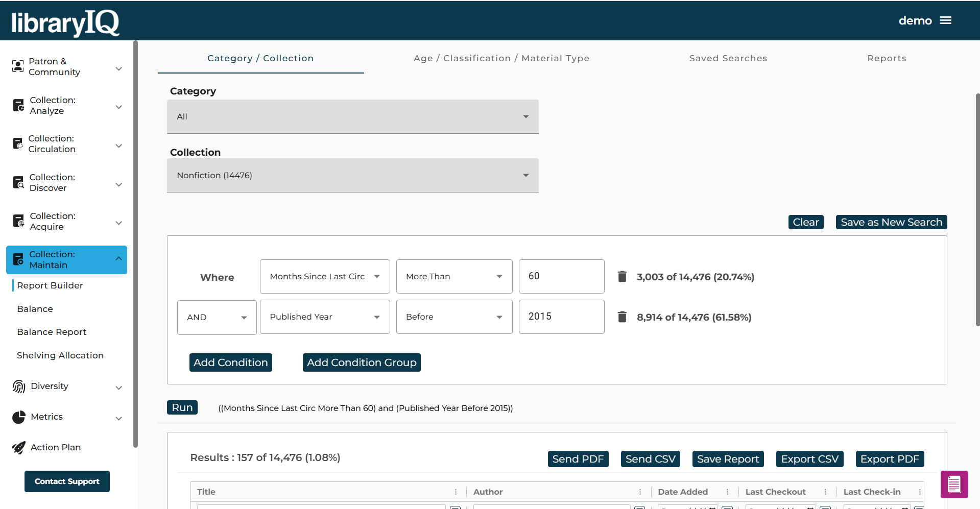Screen dimensions: 980x509
Task: Open Months Since Last Circ field dropdown
Action: pyautogui.click(x=325, y=276)
